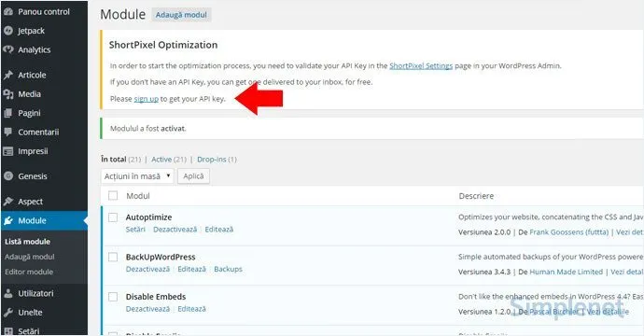This screenshot has width=644, height=336.
Task: Click Adaugă modul button beside Module title
Action: tap(181, 15)
